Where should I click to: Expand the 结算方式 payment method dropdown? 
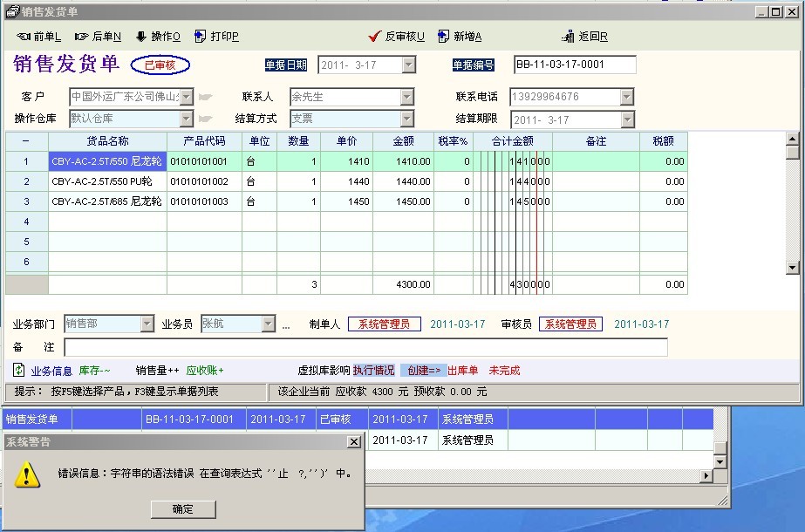tap(407, 119)
